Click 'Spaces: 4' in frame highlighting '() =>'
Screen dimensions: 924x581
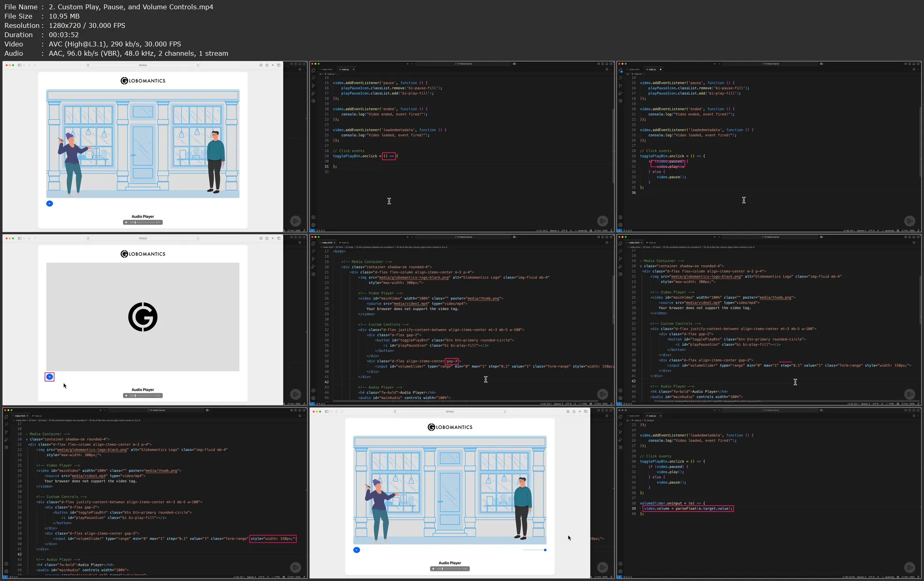coord(555,231)
